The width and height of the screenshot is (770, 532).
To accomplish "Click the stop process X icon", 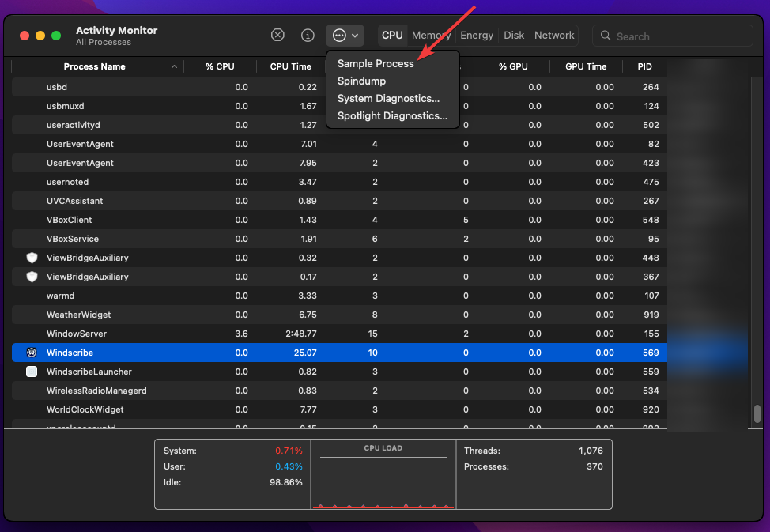I will [277, 35].
